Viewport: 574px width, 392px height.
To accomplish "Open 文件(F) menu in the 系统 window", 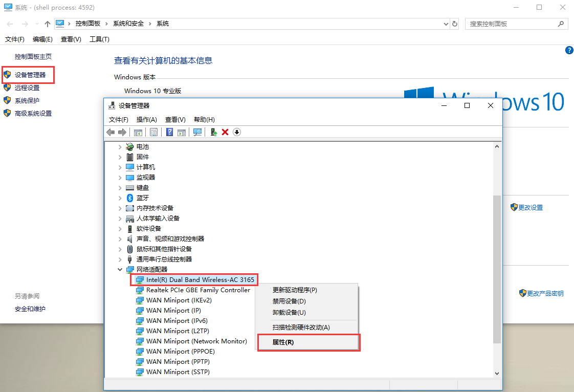I will 15,39.
